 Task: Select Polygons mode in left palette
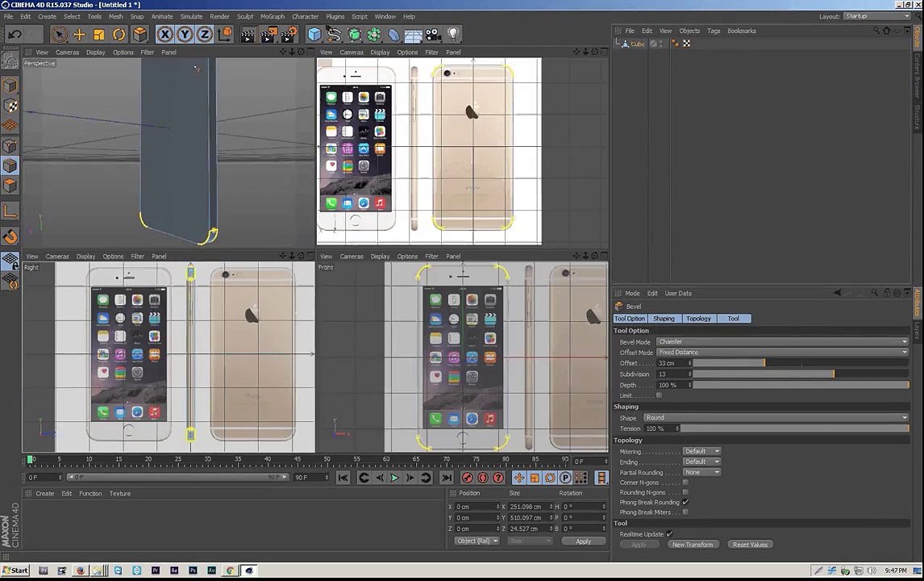pyautogui.click(x=10, y=186)
